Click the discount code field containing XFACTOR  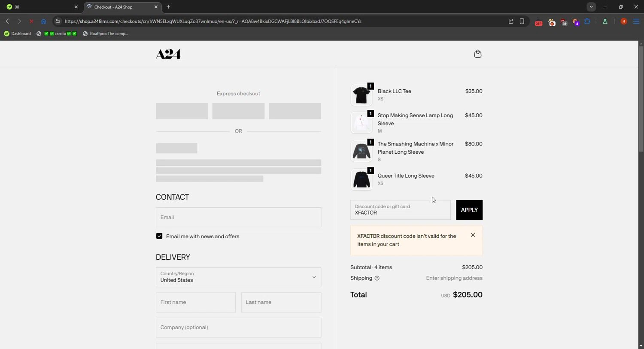coord(401,210)
